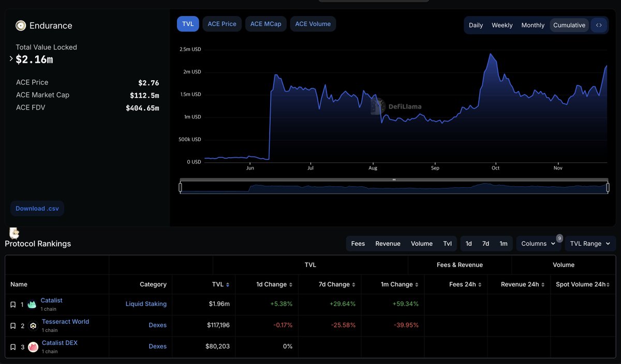Click the Tesseract World logo icon

(33, 326)
